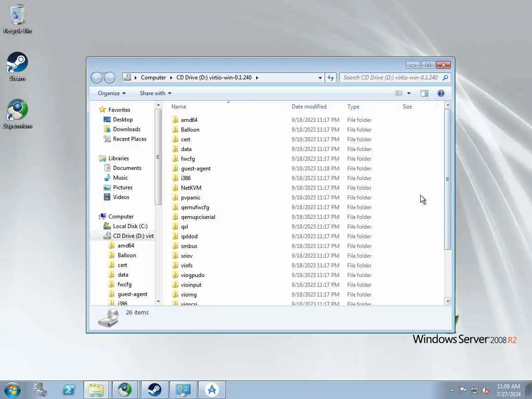This screenshot has width=532, height=399.
Task: Click Computer in the address bar
Action: pos(153,78)
